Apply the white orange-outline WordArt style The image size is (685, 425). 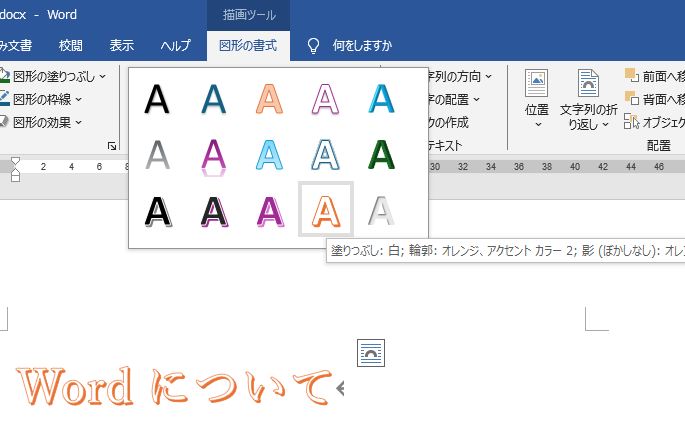325,209
